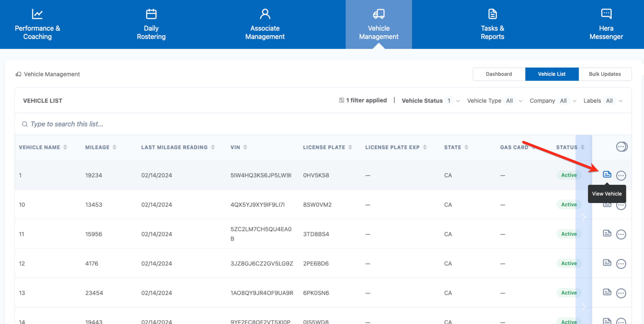Open table header more options icon

(x=621, y=147)
